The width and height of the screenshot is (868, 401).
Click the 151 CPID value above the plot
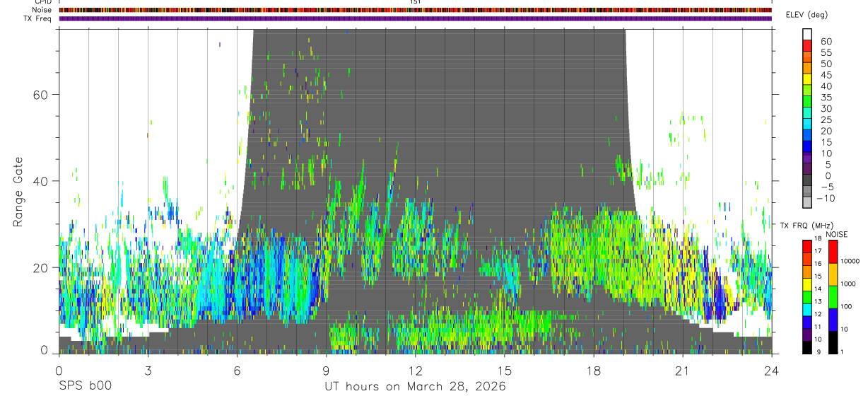[415, 2]
